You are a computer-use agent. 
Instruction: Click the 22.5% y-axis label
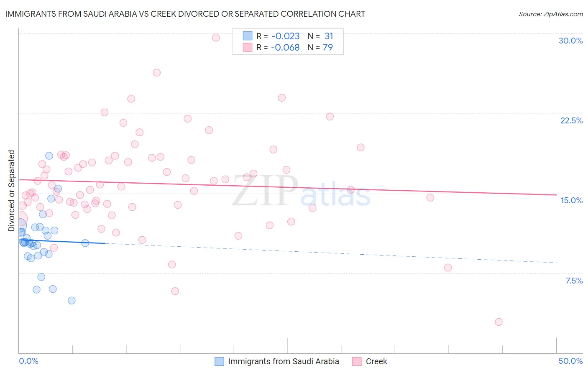coord(571,120)
